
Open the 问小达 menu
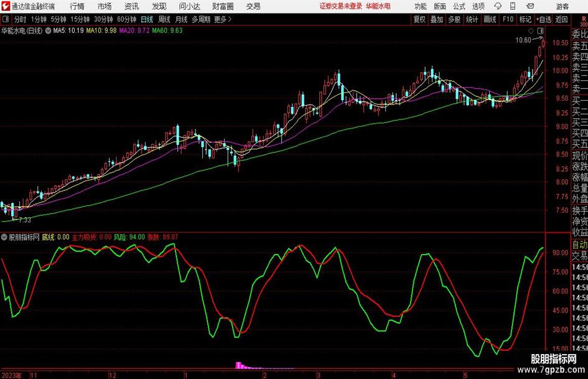pyautogui.click(x=189, y=6)
